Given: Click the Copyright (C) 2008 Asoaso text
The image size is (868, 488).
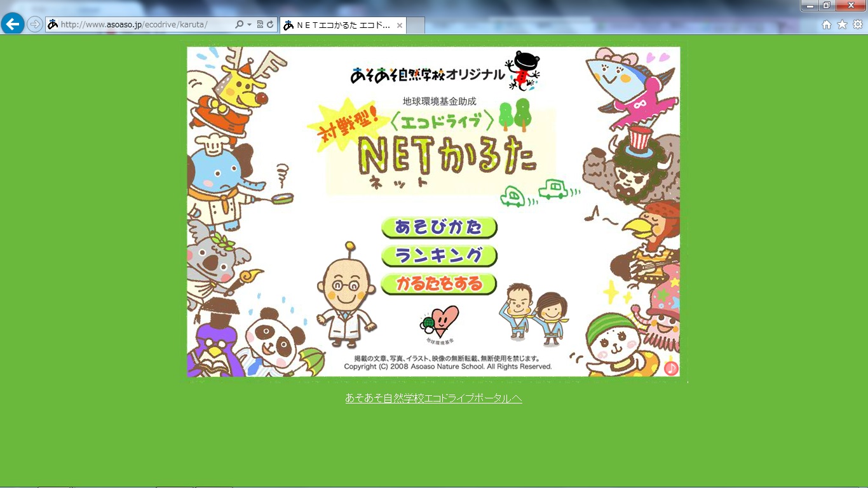Looking at the screenshot, I should (448, 367).
